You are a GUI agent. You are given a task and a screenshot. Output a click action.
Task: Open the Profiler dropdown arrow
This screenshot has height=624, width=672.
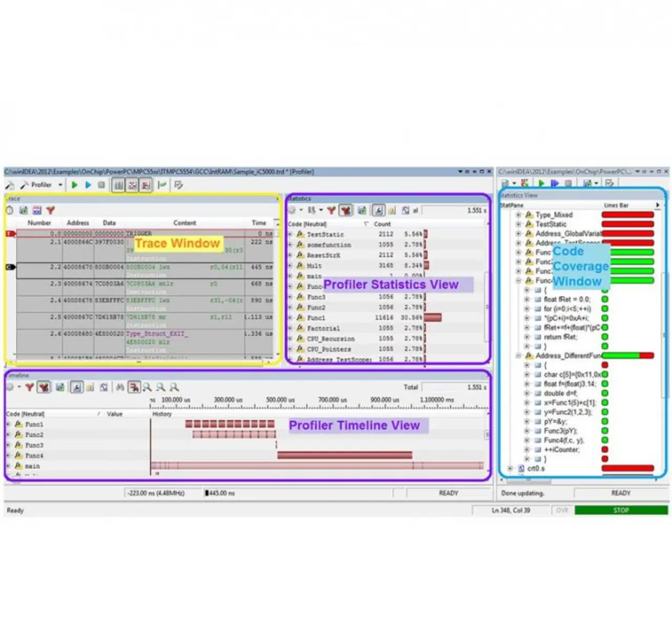(x=60, y=185)
